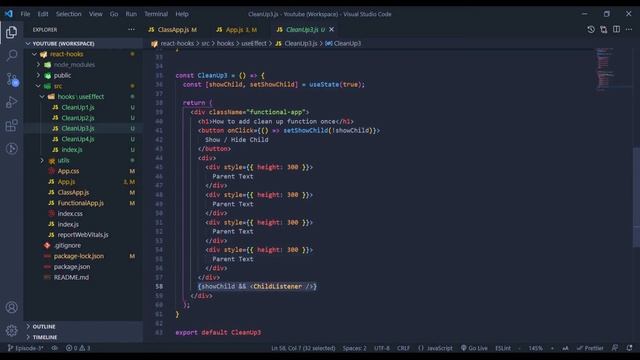Open reportWebVitals.js in the explorer
The height and width of the screenshot is (360, 640).
pos(83,235)
